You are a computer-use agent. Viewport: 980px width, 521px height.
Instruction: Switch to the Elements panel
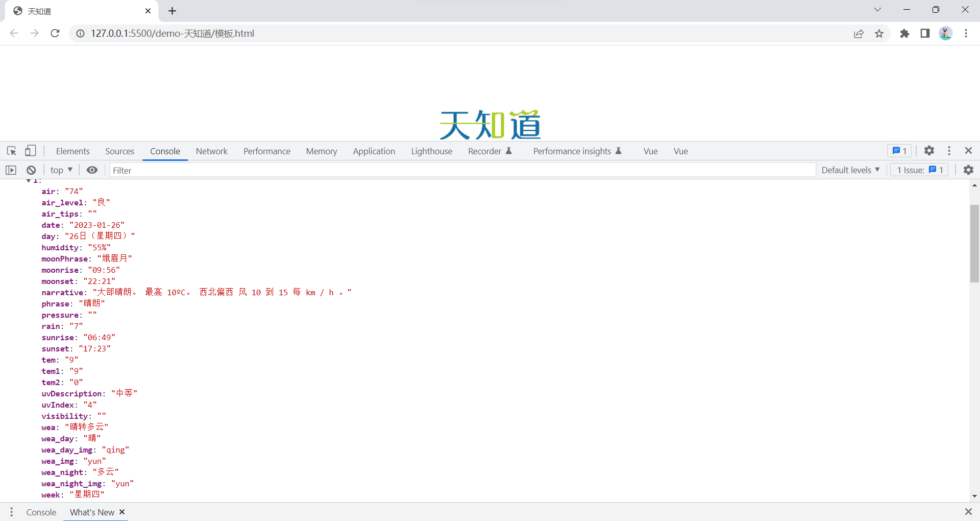pyautogui.click(x=72, y=151)
